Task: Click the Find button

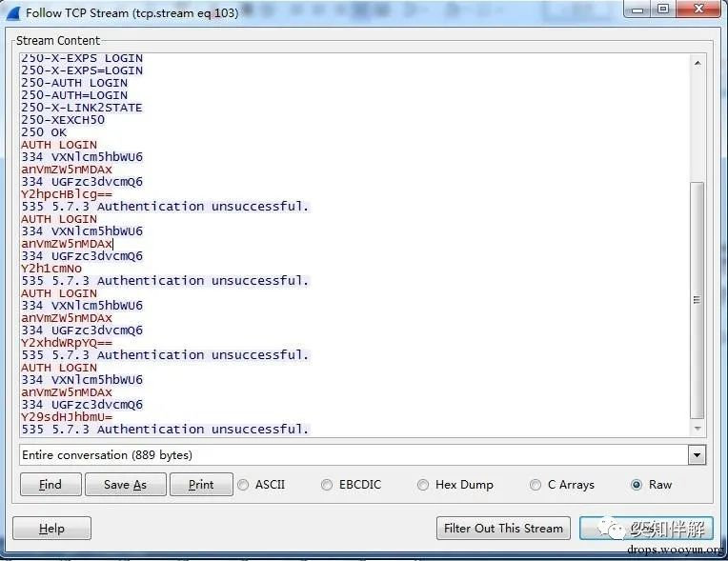Action: [x=51, y=485]
